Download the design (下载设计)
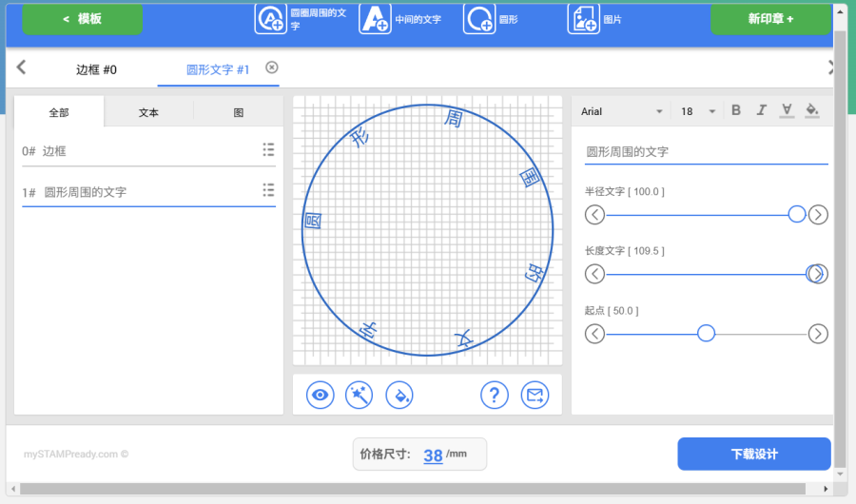The width and height of the screenshot is (856, 504). pos(754,454)
